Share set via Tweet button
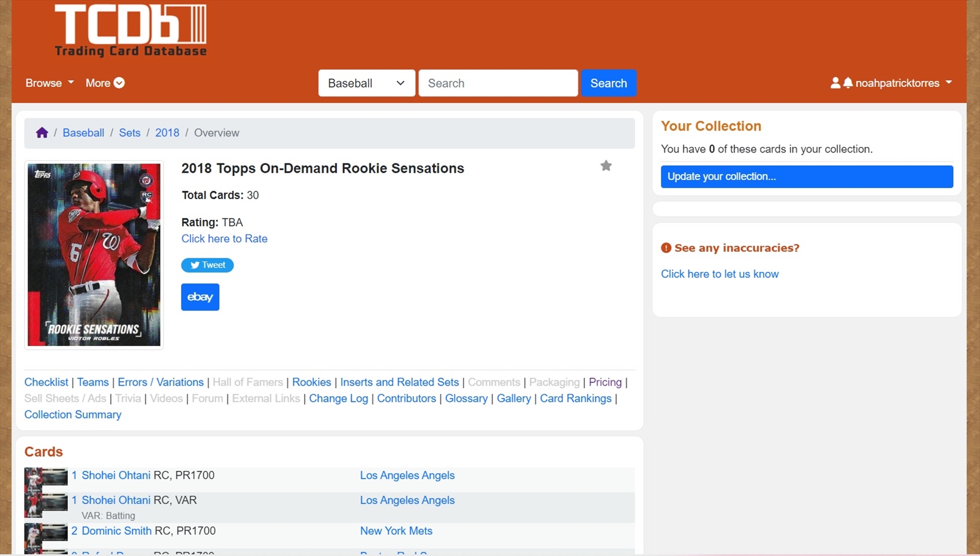The height and width of the screenshot is (556, 980). pyautogui.click(x=207, y=265)
